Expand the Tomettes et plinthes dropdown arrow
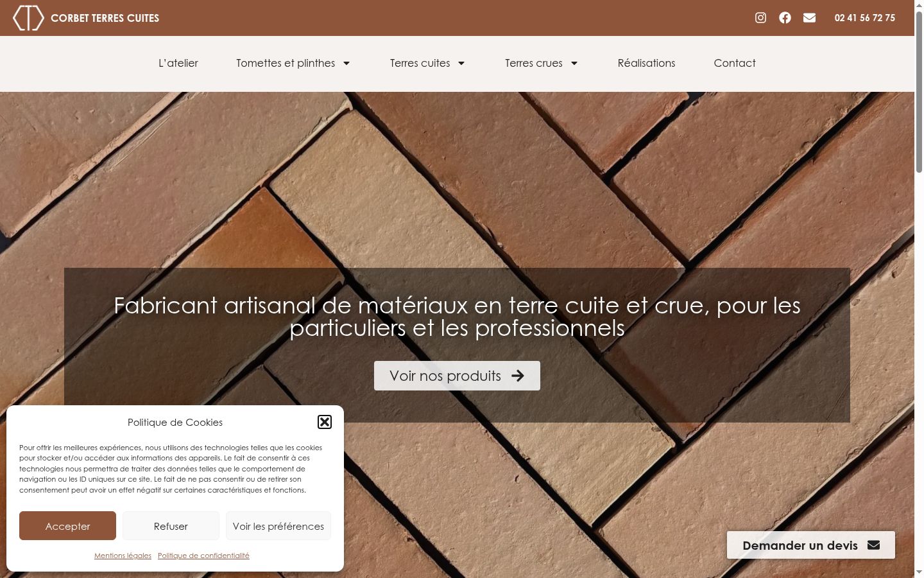Image resolution: width=924 pixels, height=578 pixels. 346,63
